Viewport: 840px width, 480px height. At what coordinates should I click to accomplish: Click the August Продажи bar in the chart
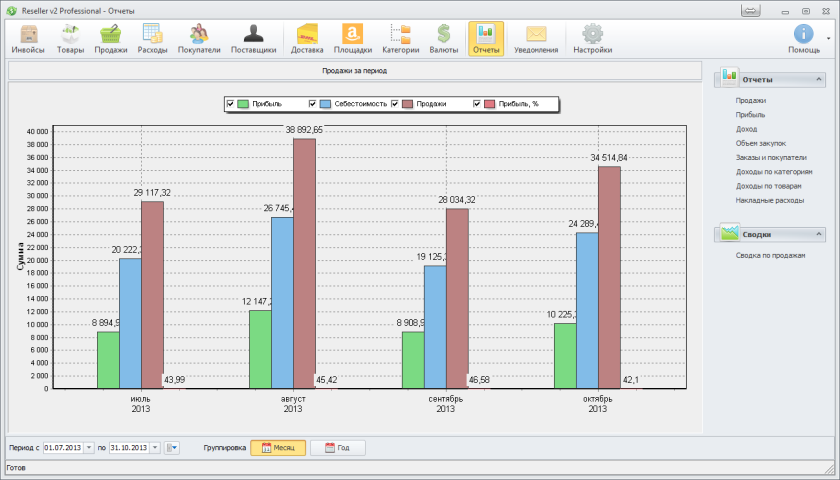pyautogui.click(x=304, y=262)
